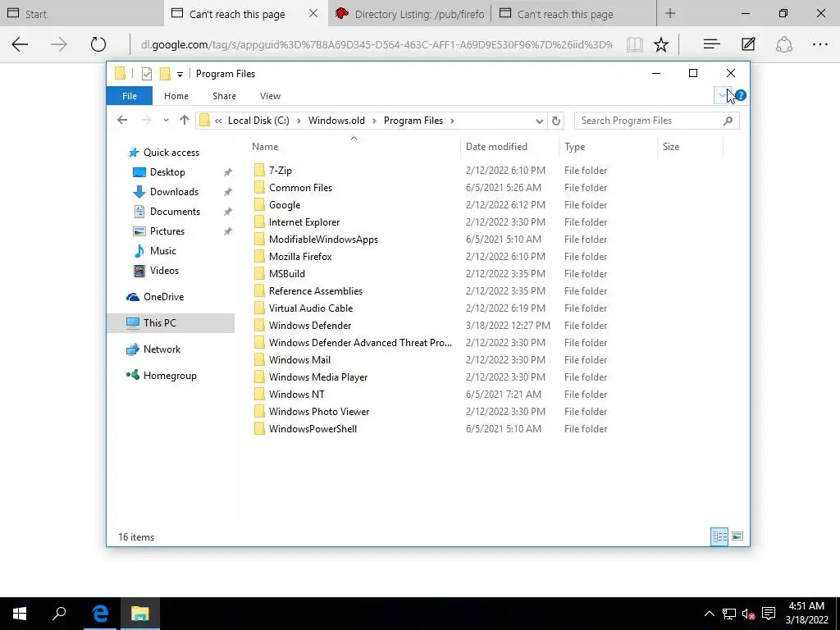This screenshot has height=630, width=840.
Task: Show hidden path overflow chevrons
Action: click(x=218, y=121)
